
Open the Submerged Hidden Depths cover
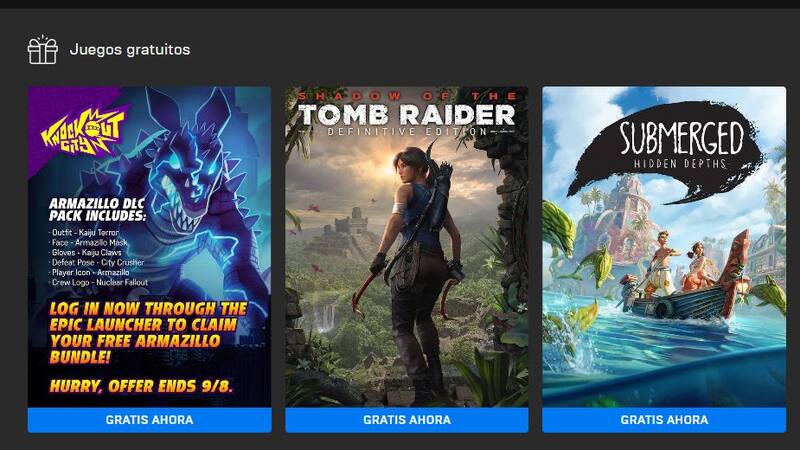(664, 247)
